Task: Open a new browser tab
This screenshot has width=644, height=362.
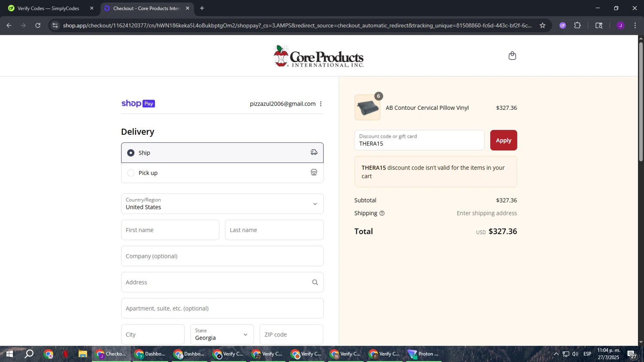Action: click(x=202, y=8)
